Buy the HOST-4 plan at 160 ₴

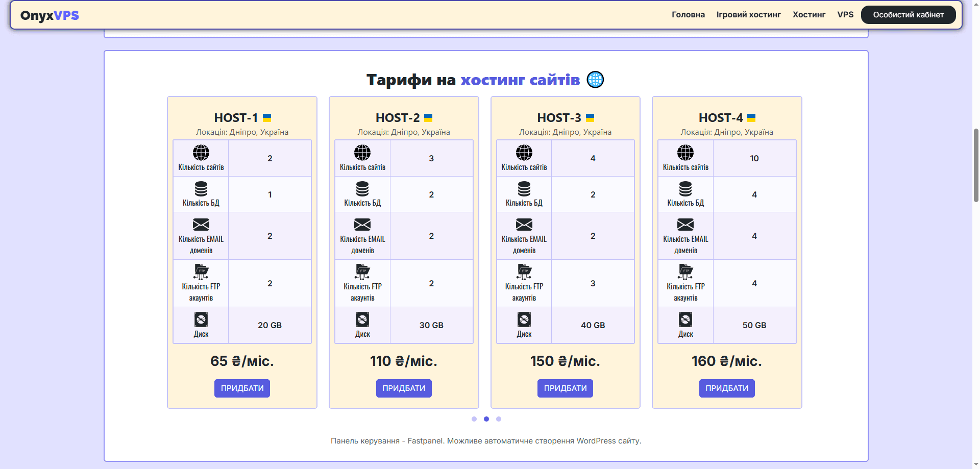(726, 388)
